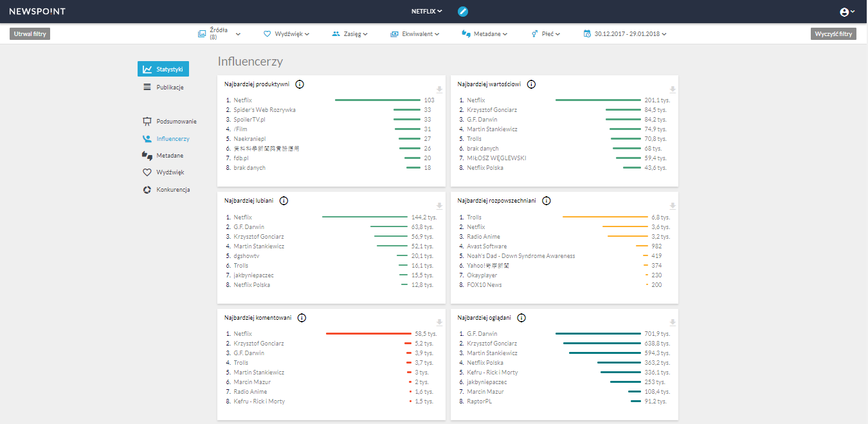868x424 pixels.
Task: Click the Podsumowanie presentation icon
Action: point(147,121)
